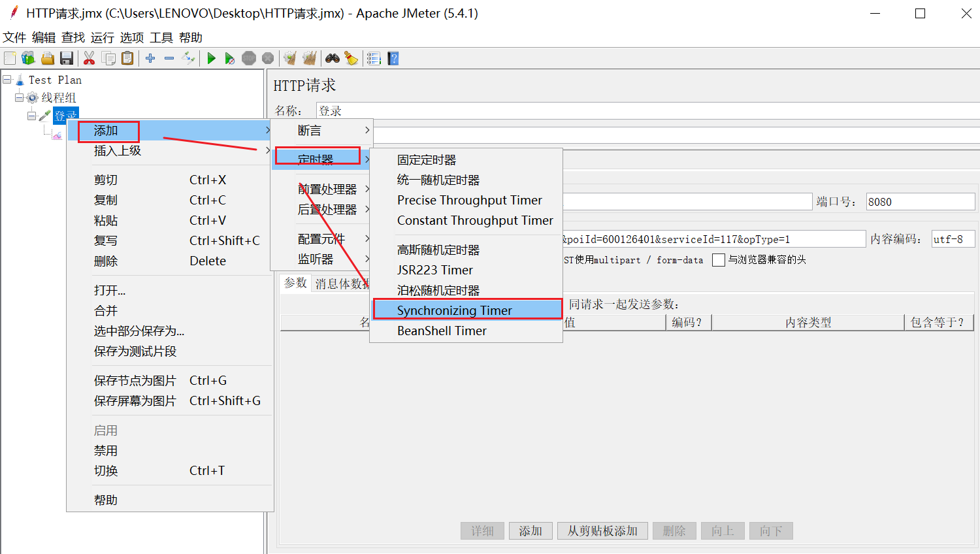980x554 pixels.
Task: Choose 复写 from the context menu
Action: tap(170, 241)
